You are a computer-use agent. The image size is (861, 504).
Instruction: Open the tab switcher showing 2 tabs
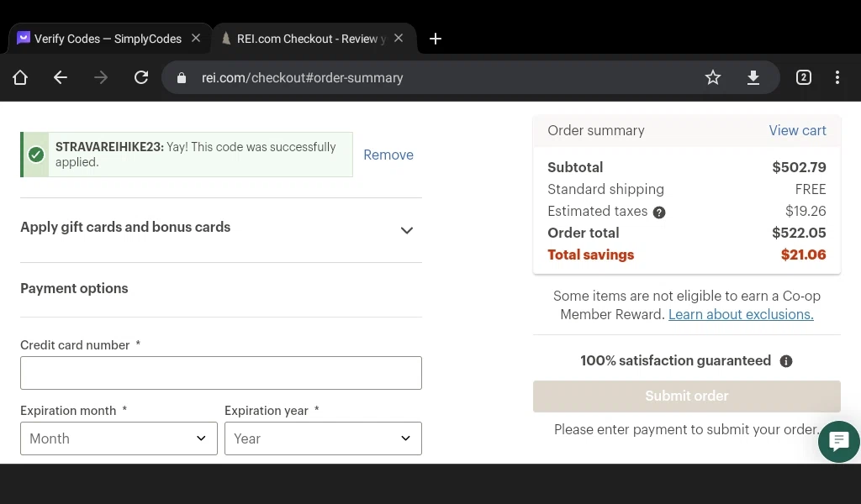tap(803, 77)
